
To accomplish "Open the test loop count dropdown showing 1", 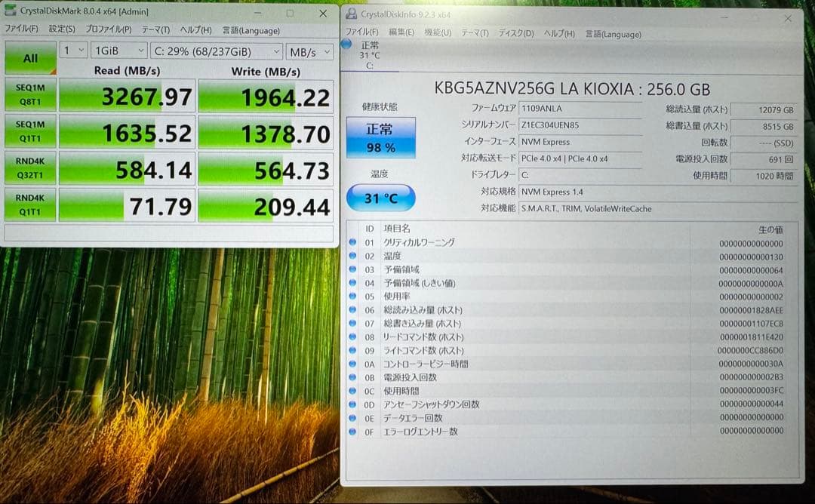I will point(73,50).
